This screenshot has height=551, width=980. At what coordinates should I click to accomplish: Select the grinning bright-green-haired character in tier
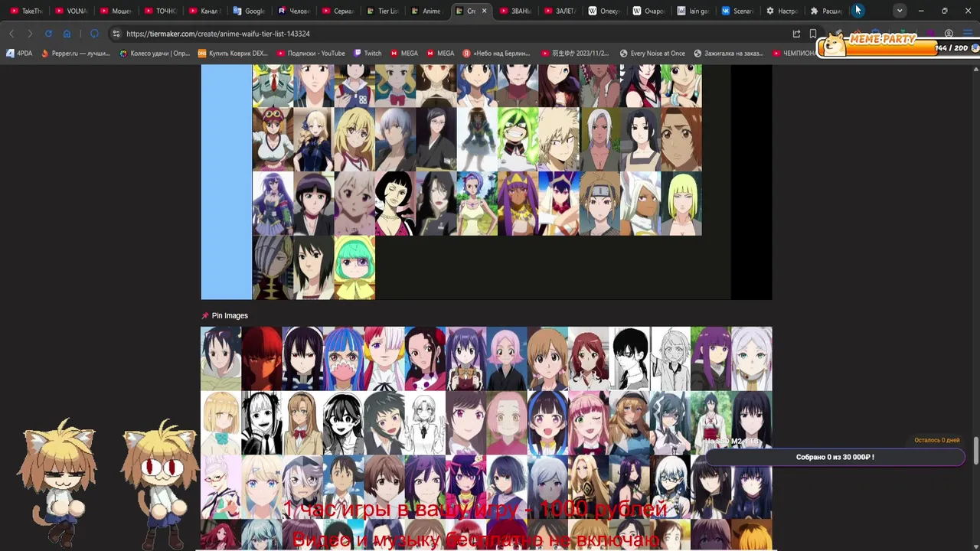pyautogui.click(x=518, y=139)
